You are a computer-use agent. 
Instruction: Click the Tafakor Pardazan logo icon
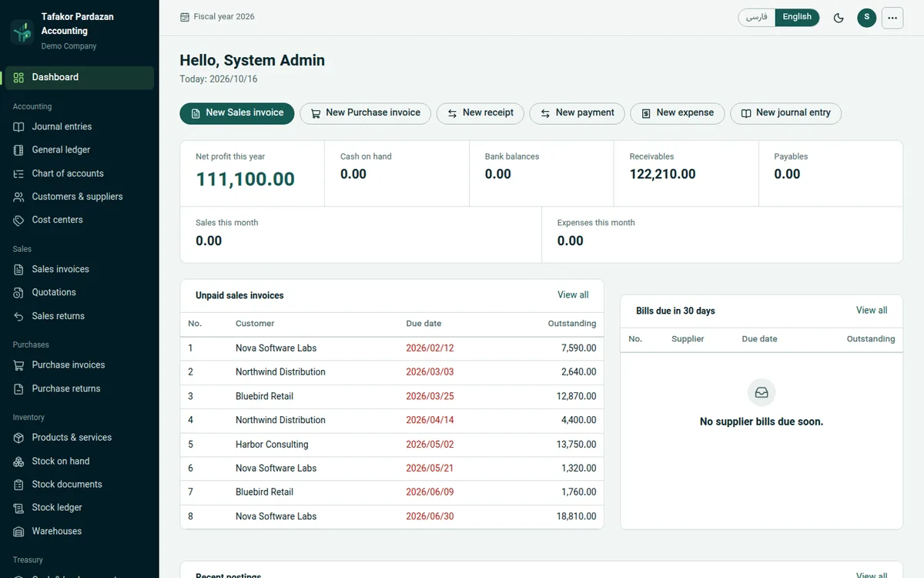pos(22,32)
